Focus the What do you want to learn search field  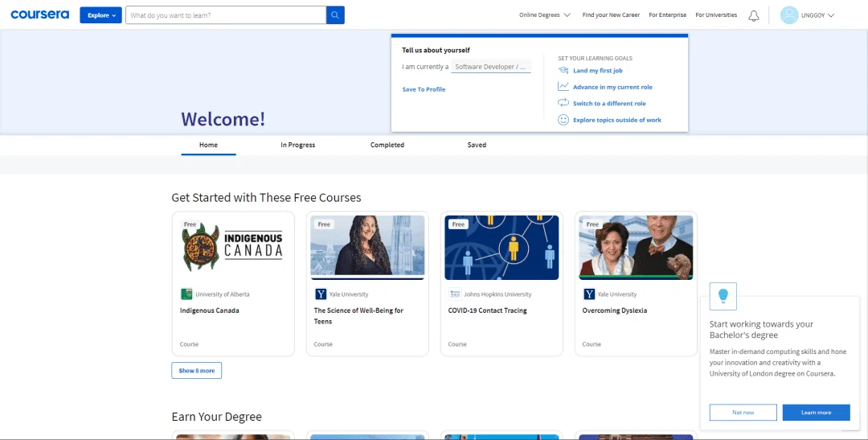click(x=226, y=15)
